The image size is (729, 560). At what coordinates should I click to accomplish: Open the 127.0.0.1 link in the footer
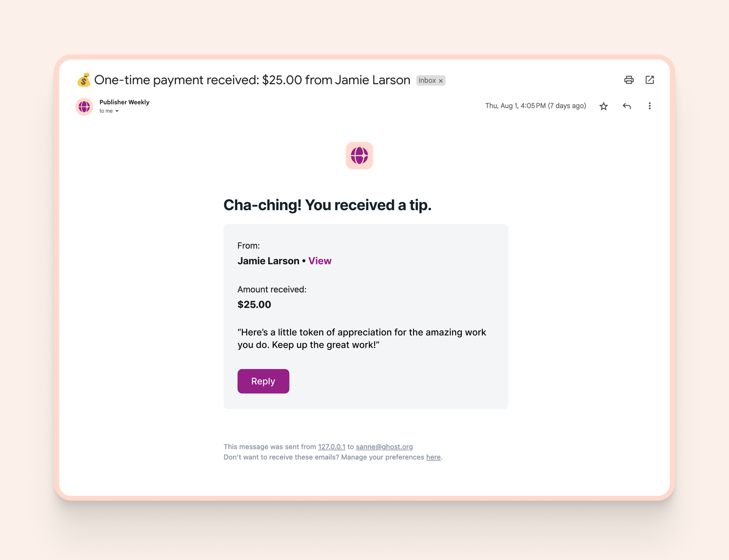tap(331, 447)
